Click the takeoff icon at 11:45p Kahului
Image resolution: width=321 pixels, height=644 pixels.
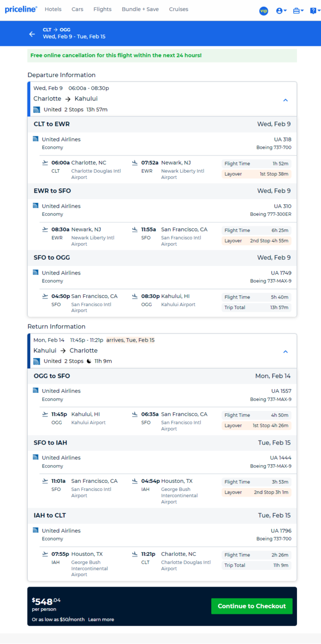(46, 414)
